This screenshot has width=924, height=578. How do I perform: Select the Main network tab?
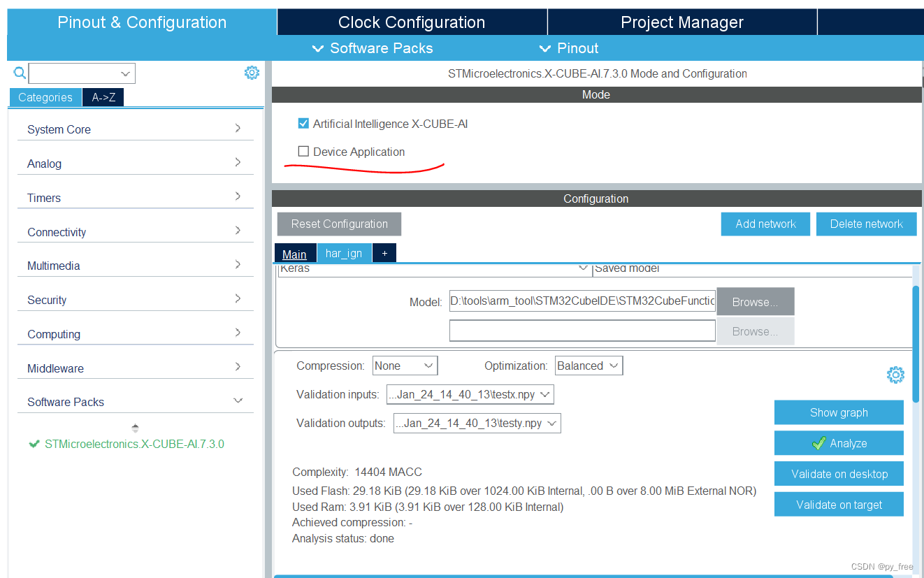point(294,254)
